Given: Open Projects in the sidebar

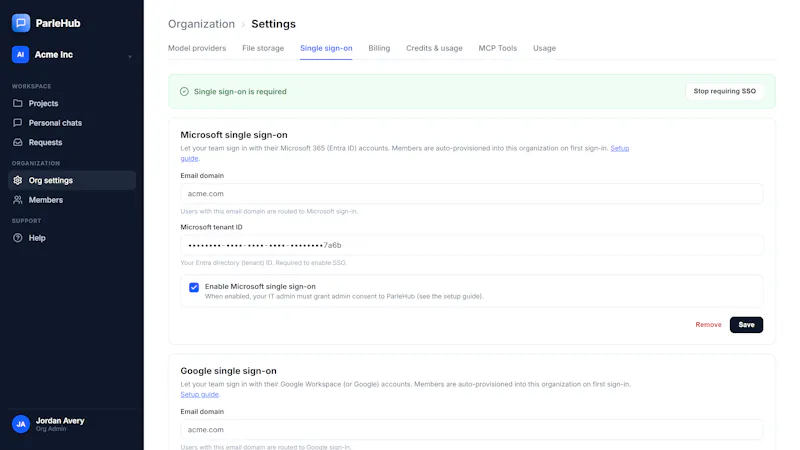Looking at the screenshot, I should [x=72, y=103].
